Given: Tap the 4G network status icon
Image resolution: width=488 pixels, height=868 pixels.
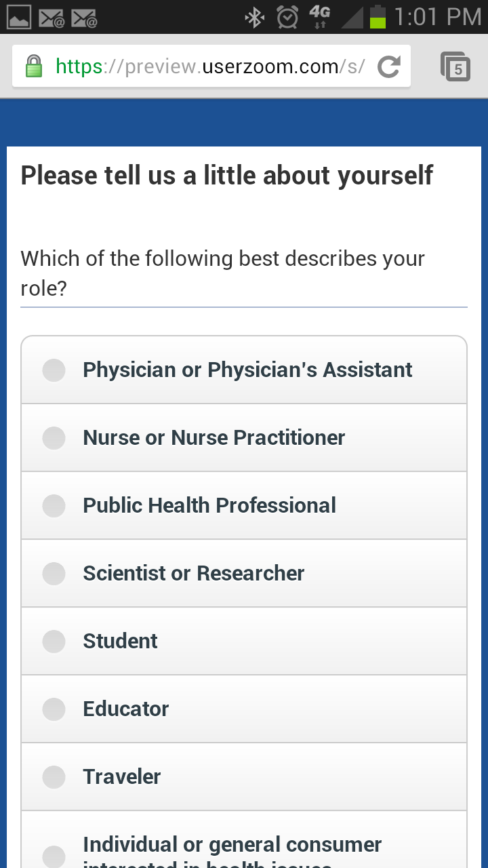Looking at the screenshot, I should (319, 16).
